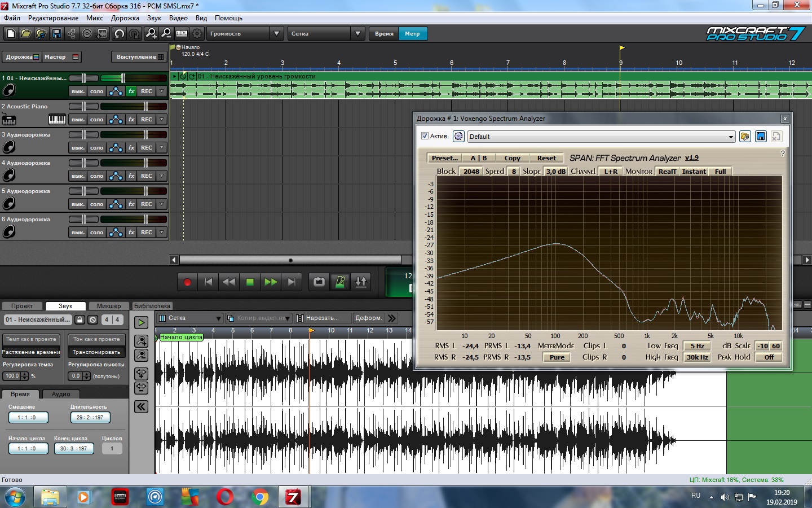
Task: Expand more sound editor tools with double chevron
Action: [x=392, y=318]
